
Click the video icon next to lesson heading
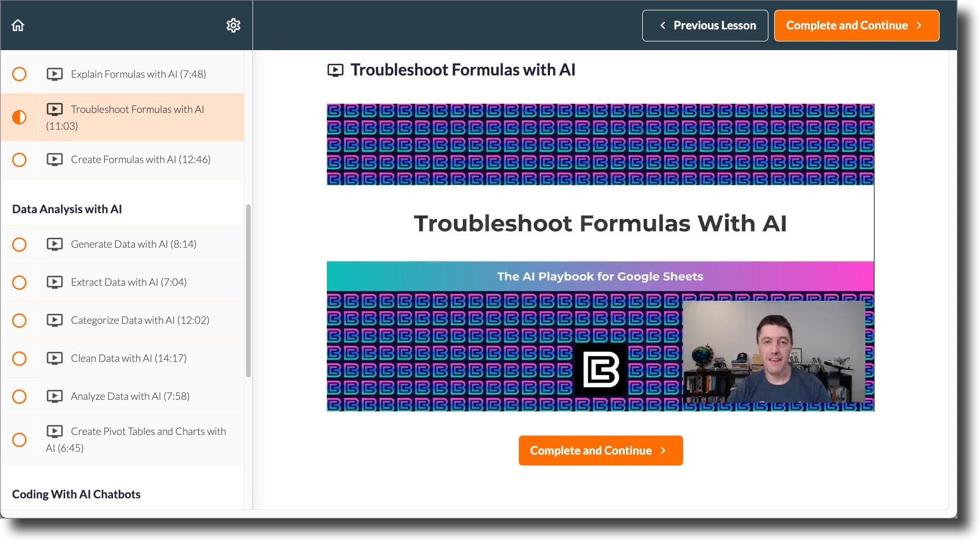pos(336,70)
